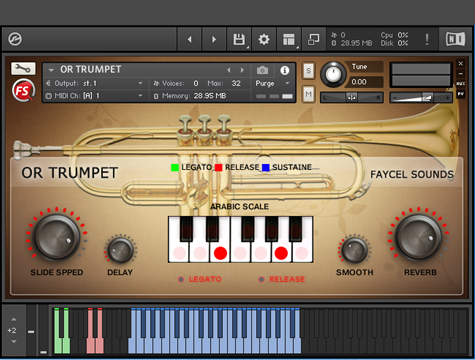Click the pan slider in the header
This screenshot has height=360, width=475.
click(352, 97)
